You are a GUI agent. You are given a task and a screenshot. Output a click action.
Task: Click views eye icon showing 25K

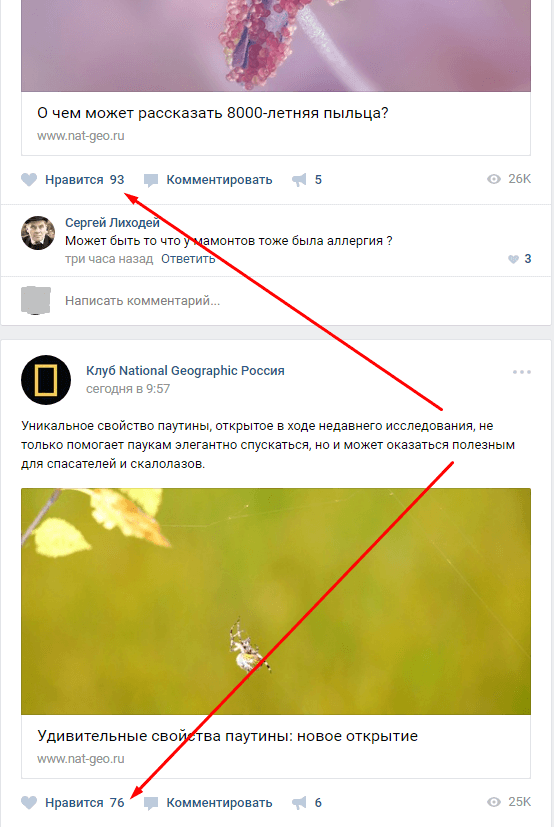click(x=494, y=802)
